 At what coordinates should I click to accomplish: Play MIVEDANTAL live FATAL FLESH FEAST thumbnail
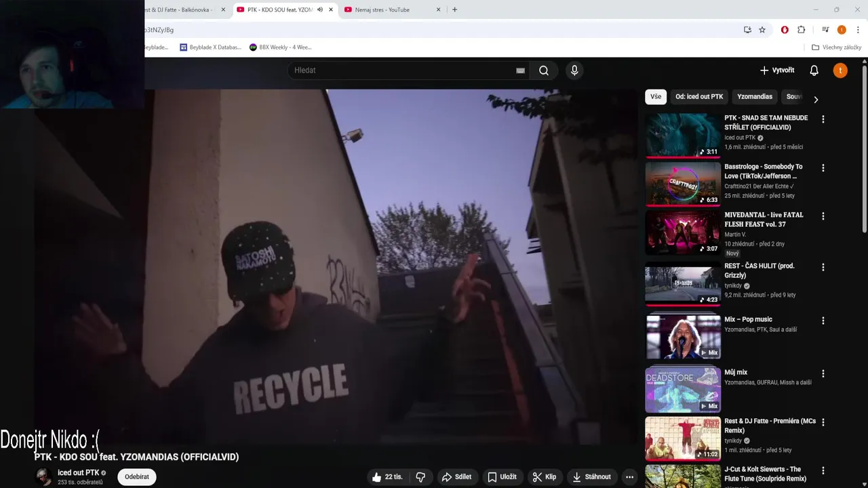[x=683, y=232]
